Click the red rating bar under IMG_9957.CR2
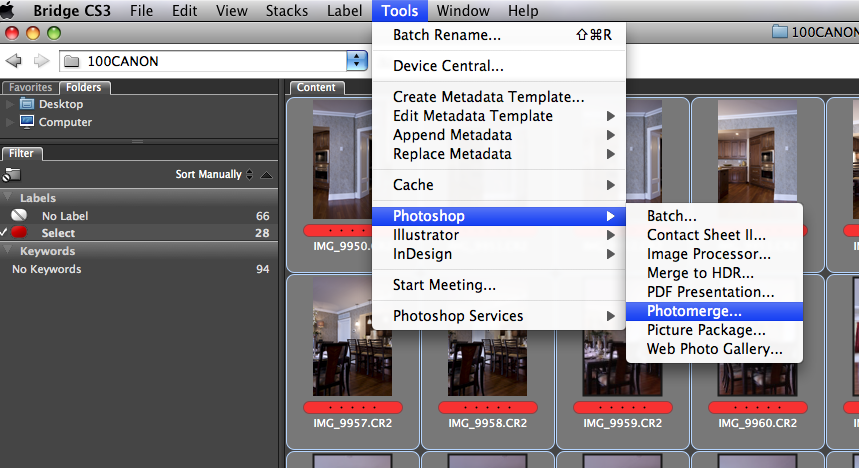859x468 pixels. click(x=353, y=408)
